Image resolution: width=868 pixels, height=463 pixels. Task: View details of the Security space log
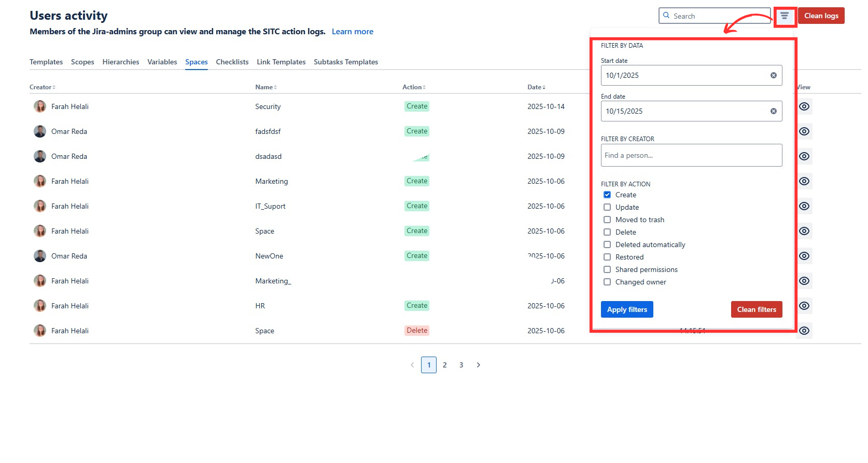click(x=804, y=106)
